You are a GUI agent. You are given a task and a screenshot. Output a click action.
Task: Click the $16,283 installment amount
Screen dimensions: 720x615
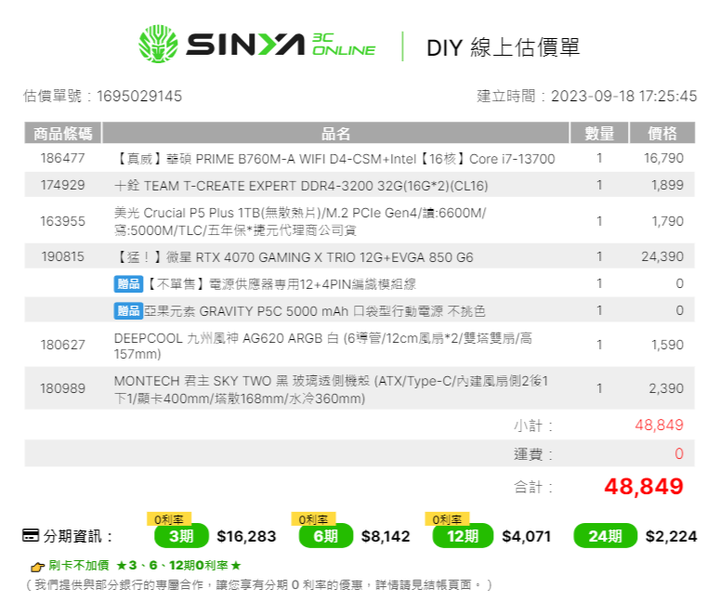[x=247, y=536]
